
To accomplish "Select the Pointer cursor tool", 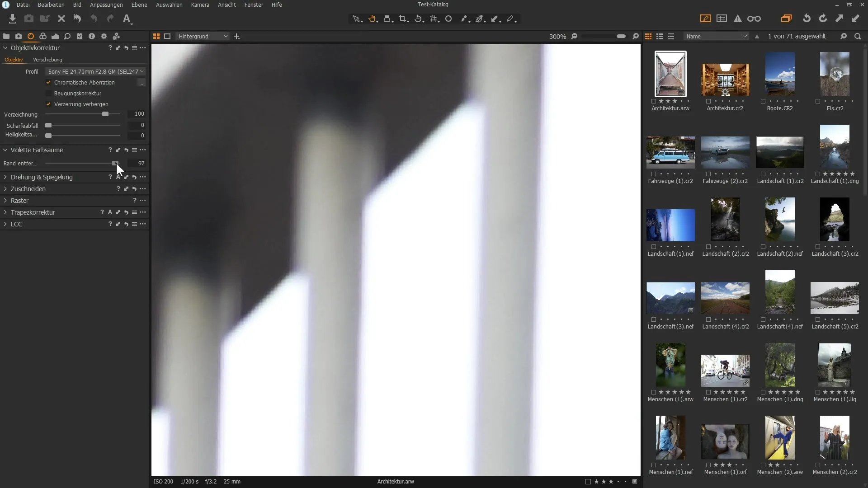I will [x=357, y=19].
